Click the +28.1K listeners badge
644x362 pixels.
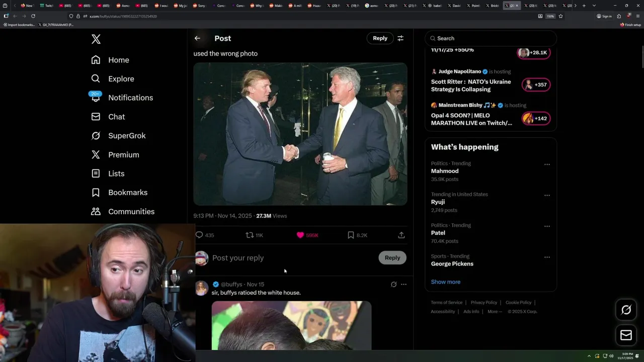click(534, 53)
